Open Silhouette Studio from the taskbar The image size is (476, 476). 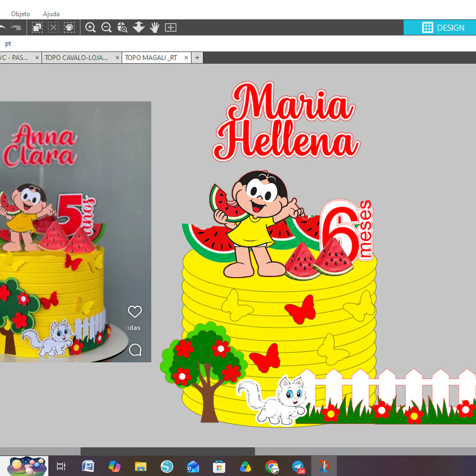167,466
